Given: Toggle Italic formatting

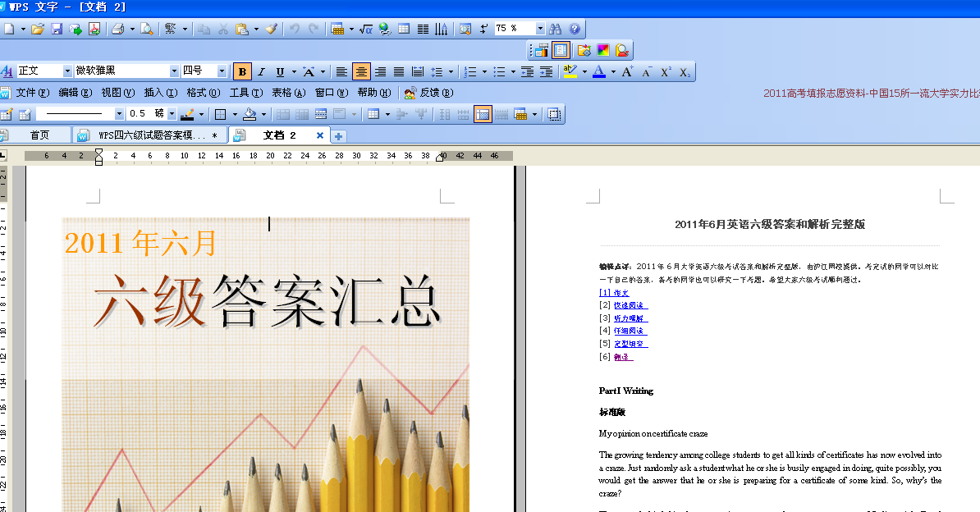Looking at the screenshot, I should (x=262, y=72).
